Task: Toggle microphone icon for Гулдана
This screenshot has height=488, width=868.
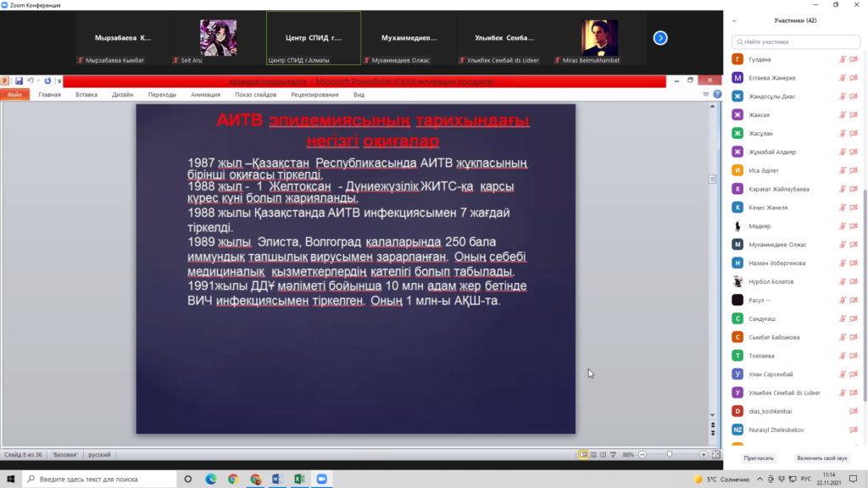Action: coord(843,59)
